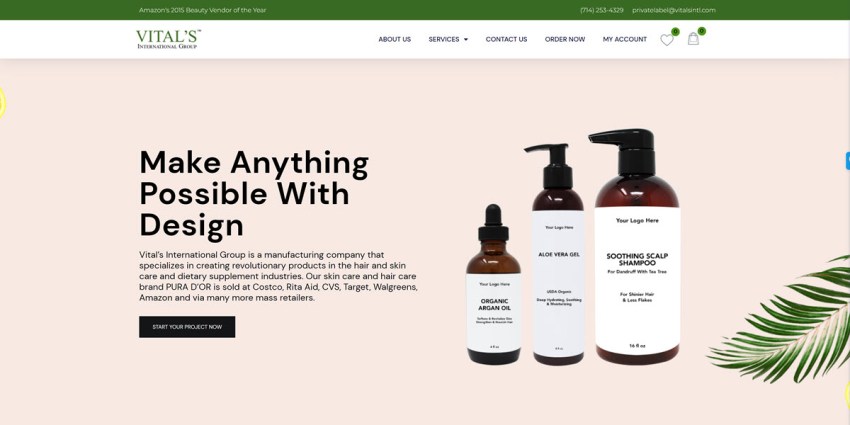Click the palm leaf decoration image
The height and width of the screenshot is (425, 850).
click(780, 319)
